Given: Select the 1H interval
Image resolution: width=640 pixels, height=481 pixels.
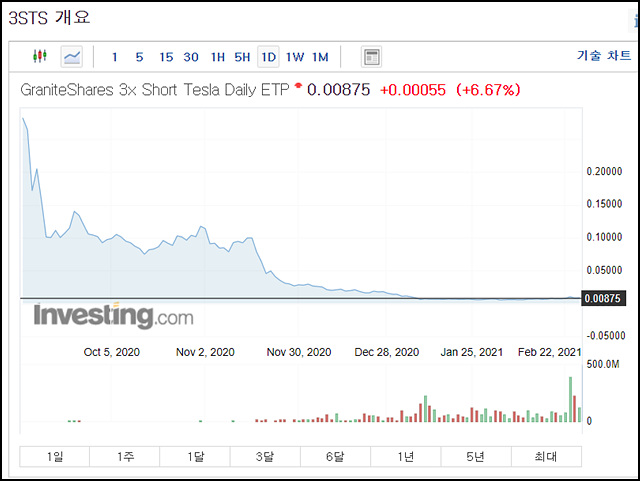Looking at the screenshot, I should (x=218, y=57).
